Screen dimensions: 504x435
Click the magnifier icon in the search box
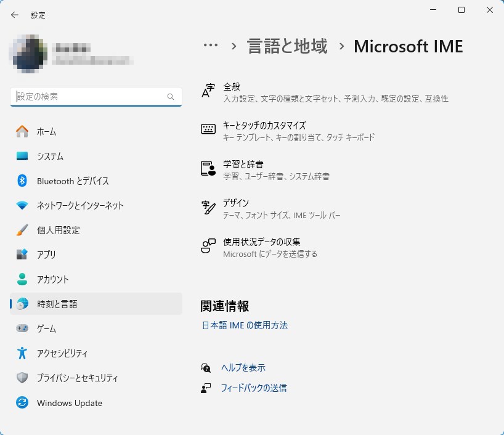coord(171,97)
